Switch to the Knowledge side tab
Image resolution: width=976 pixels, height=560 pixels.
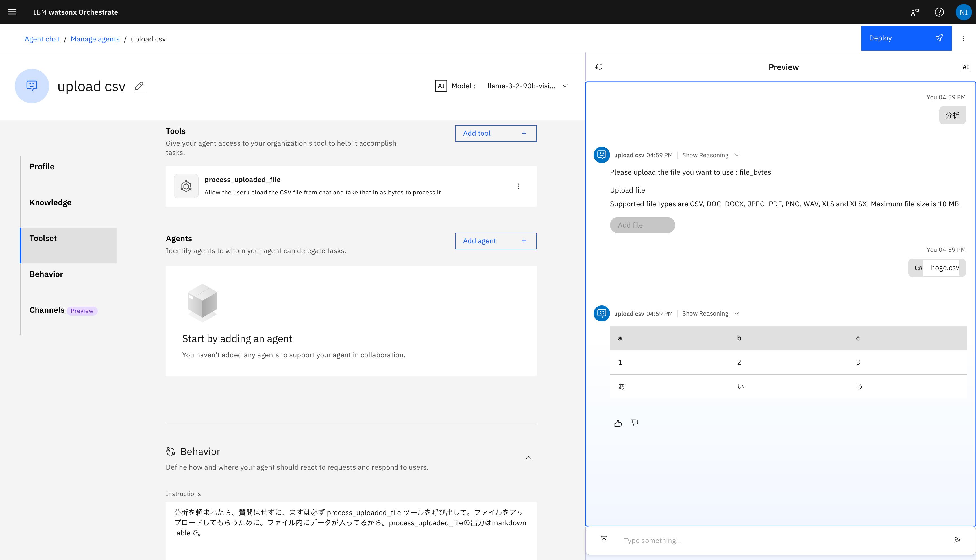[x=50, y=202]
